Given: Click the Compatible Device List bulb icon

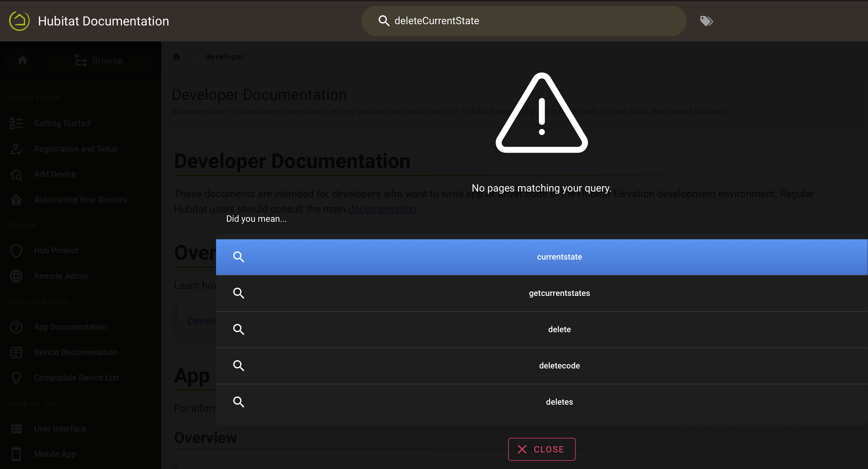Looking at the screenshot, I should pyautogui.click(x=16, y=378).
